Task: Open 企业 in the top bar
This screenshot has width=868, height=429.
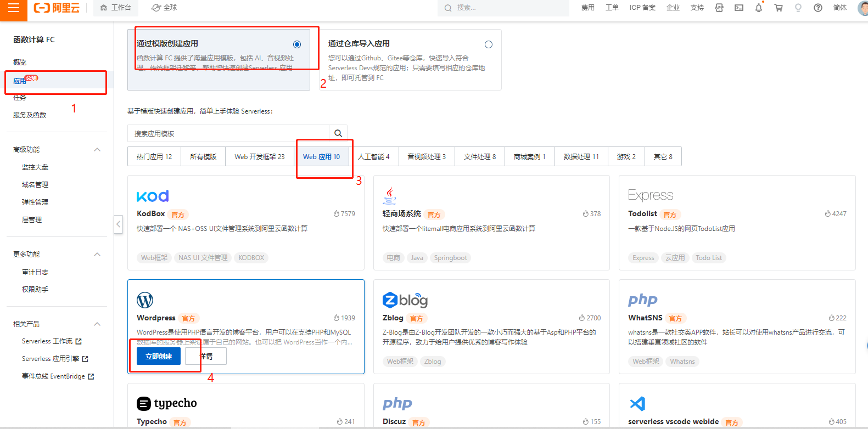Action: click(673, 8)
